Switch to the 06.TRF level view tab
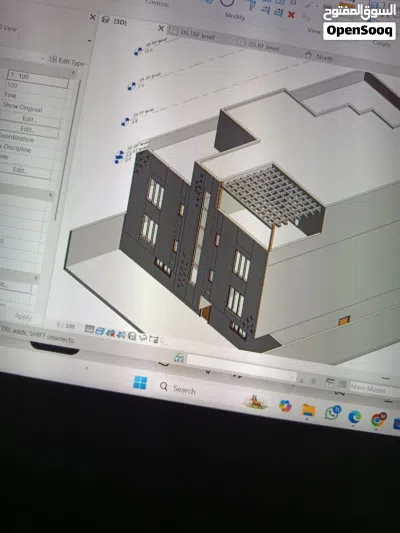This screenshot has height=533, width=400. coord(197,35)
